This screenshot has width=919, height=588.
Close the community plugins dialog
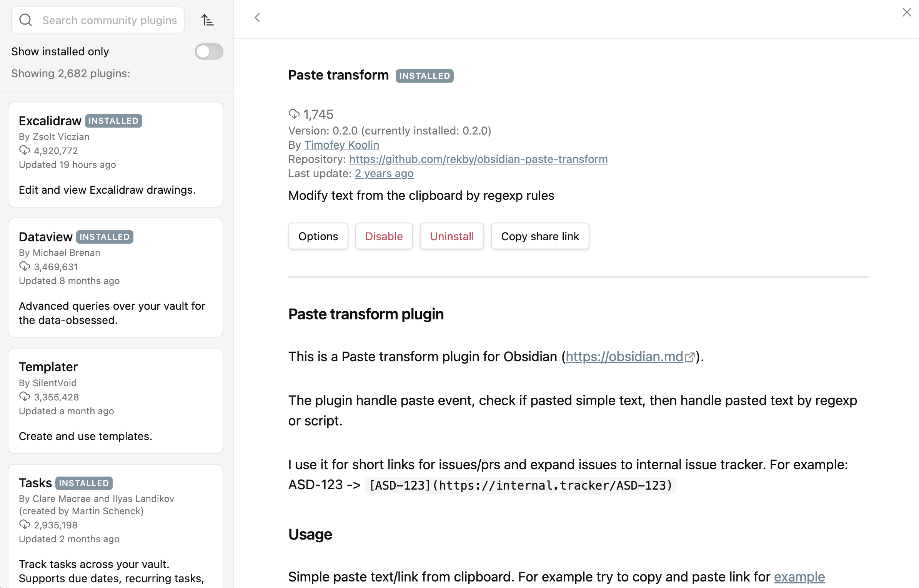click(907, 12)
